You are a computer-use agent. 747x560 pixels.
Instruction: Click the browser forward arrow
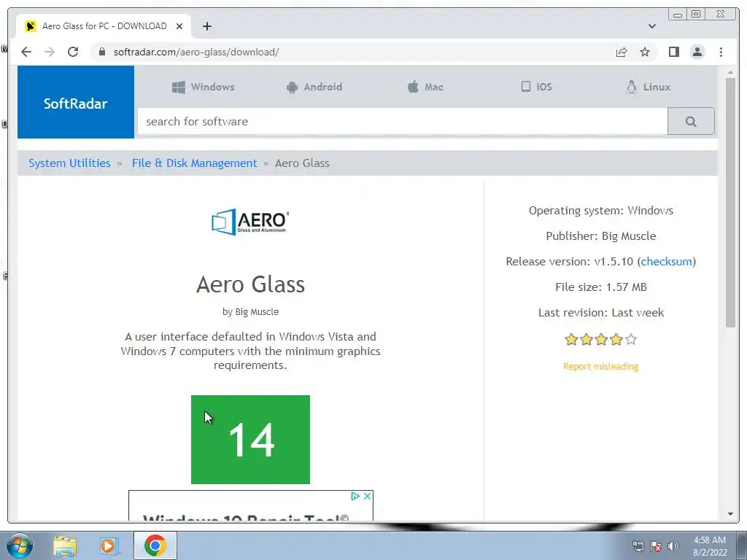(50, 52)
